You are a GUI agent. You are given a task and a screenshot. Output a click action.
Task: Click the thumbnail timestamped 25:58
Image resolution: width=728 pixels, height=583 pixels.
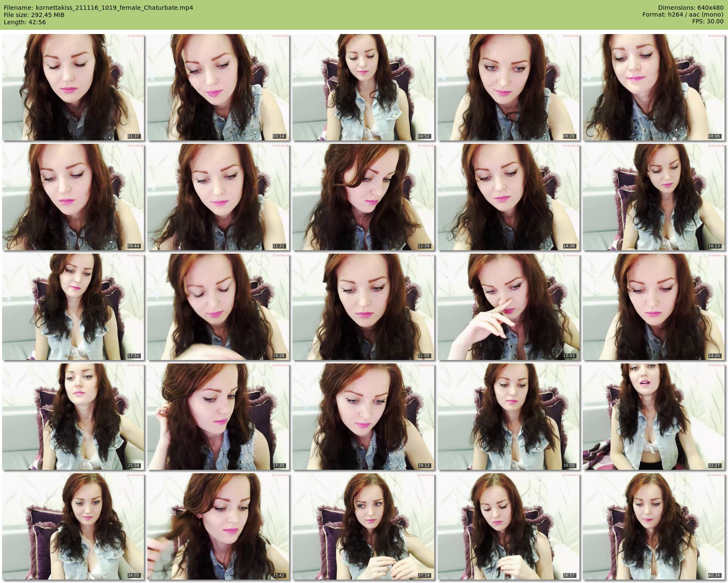(x=73, y=417)
